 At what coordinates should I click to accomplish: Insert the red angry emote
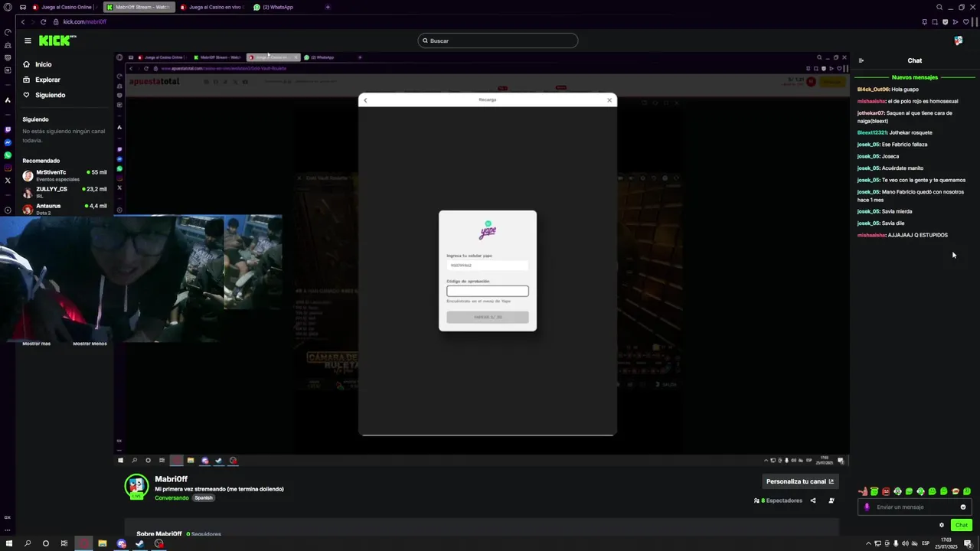[886, 491]
